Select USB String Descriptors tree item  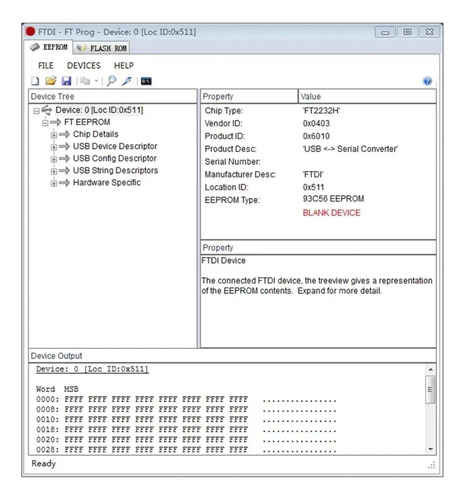(x=115, y=171)
